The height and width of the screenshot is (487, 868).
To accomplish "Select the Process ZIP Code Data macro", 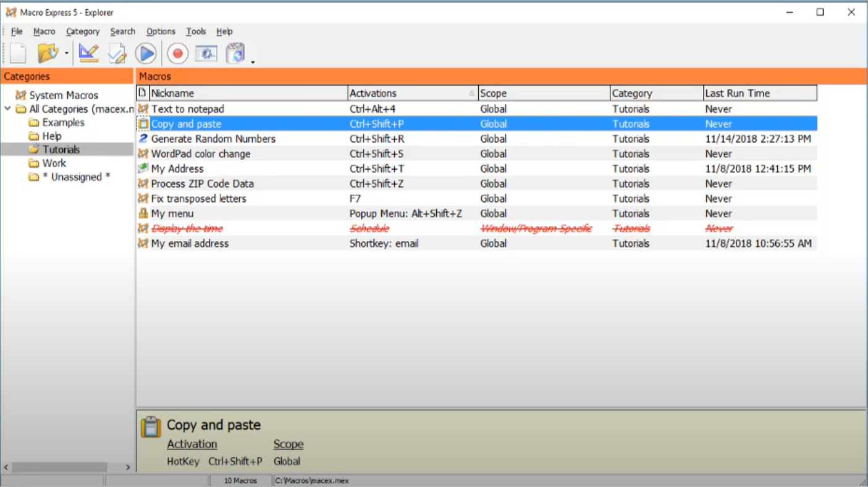I will click(x=203, y=183).
